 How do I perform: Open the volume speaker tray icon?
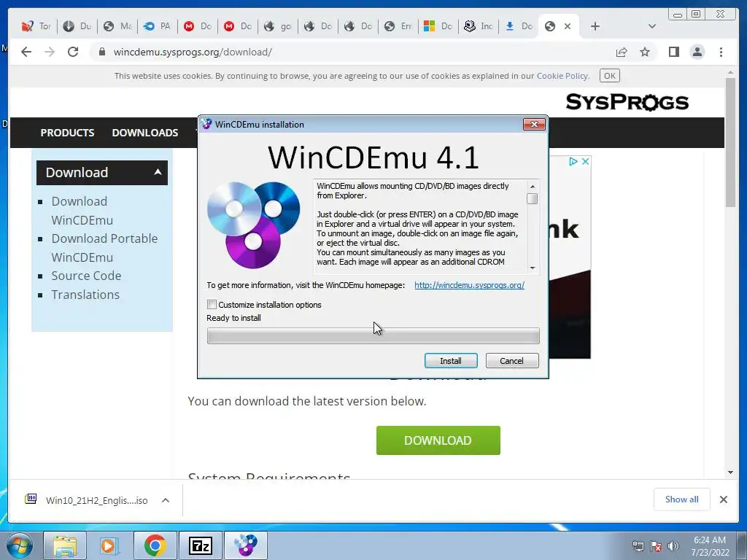click(673, 546)
